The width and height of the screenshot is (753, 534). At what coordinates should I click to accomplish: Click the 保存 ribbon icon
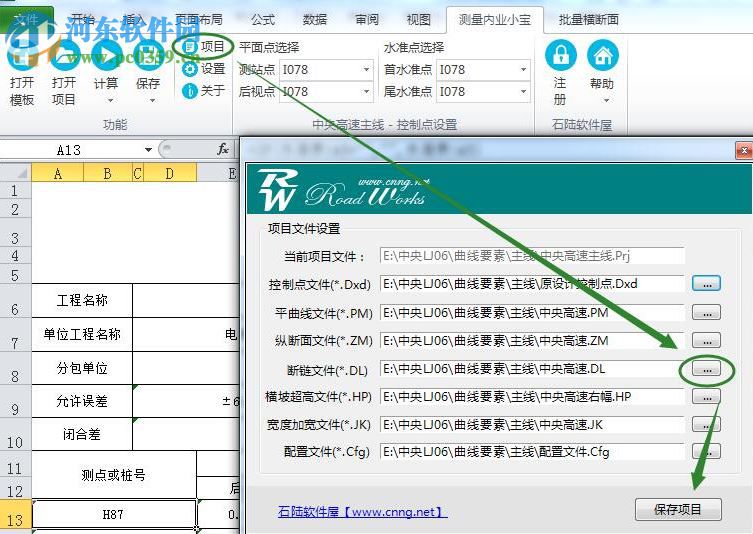[x=147, y=55]
